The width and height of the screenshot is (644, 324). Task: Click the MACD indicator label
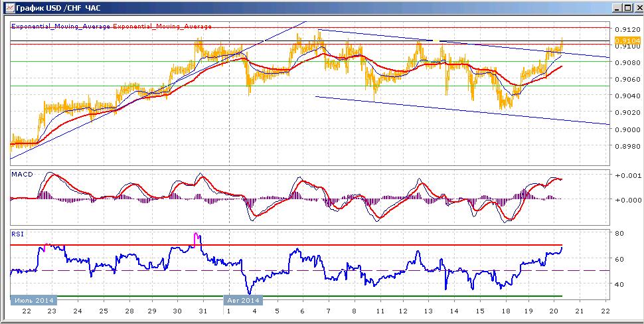22,175
